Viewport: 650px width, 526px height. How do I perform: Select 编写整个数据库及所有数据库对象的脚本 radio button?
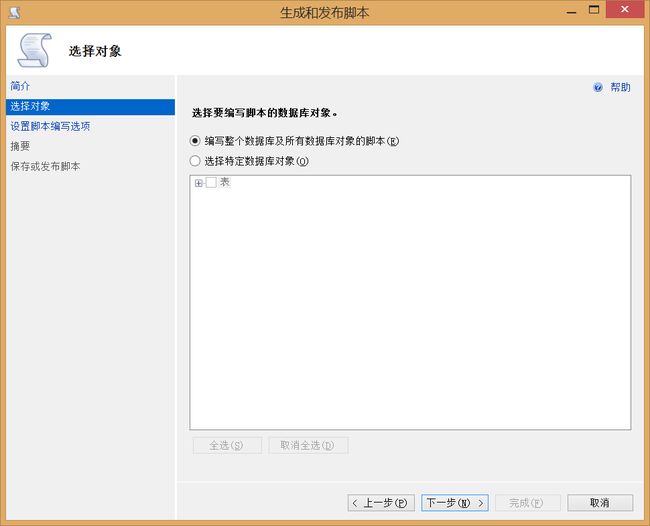click(x=195, y=141)
